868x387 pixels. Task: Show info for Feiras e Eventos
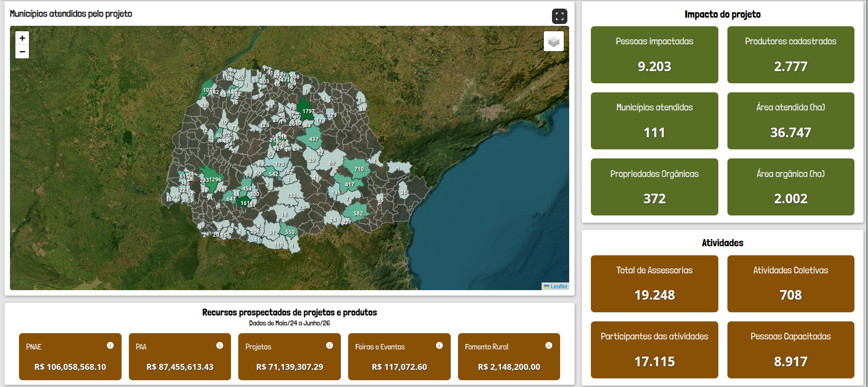point(439,345)
